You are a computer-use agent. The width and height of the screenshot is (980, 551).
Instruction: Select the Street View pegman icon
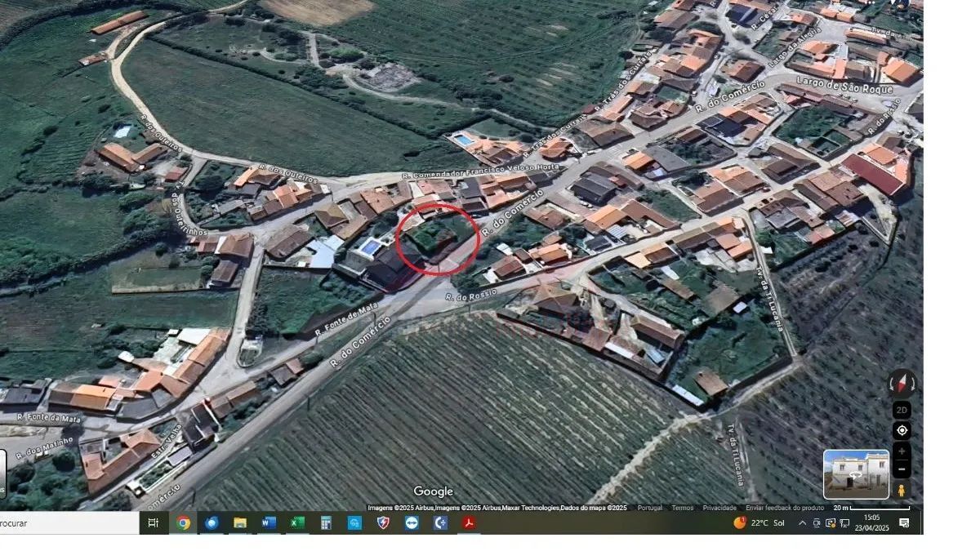coord(902,491)
